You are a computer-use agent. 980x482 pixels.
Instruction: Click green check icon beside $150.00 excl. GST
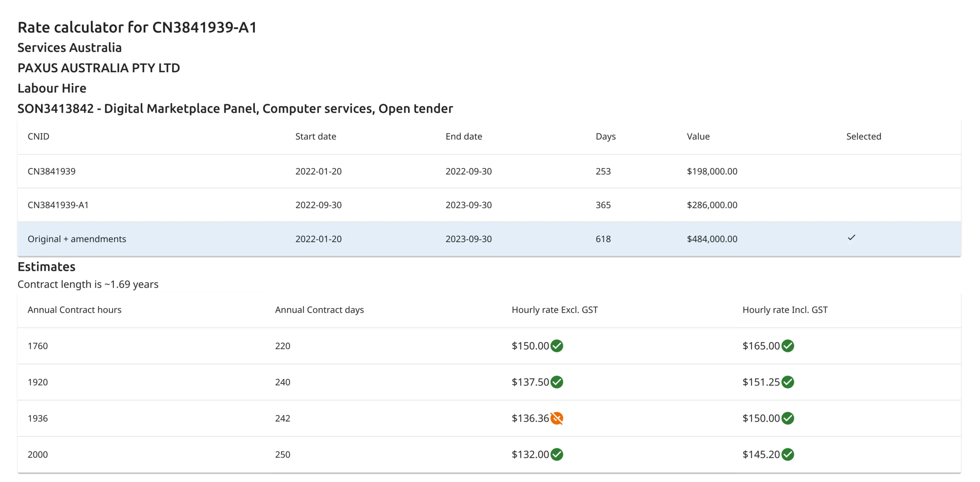click(x=556, y=346)
